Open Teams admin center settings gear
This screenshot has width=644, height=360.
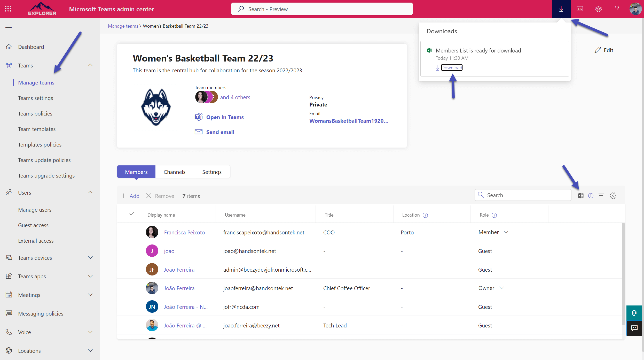598,9
